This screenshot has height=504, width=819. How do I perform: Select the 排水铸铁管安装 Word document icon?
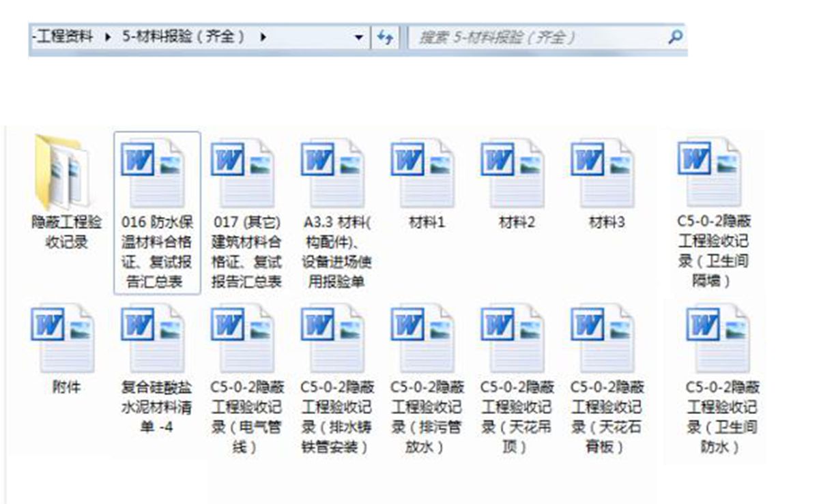(x=333, y=338)
